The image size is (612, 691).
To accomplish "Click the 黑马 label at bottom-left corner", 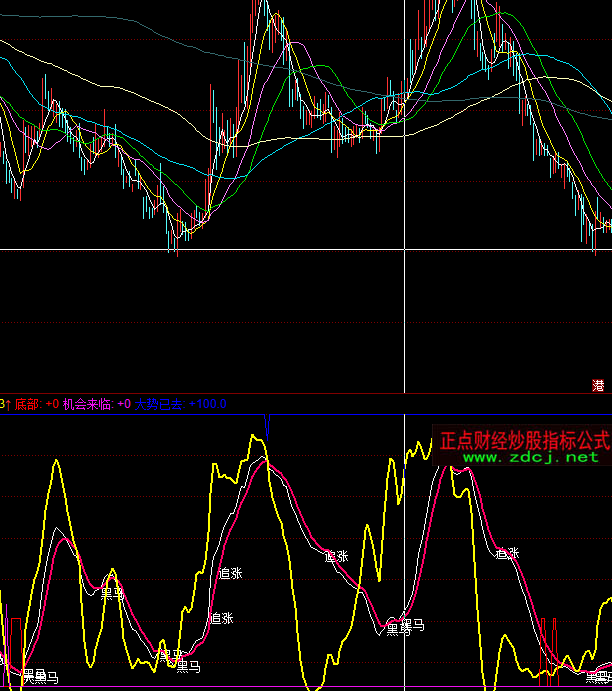I will click(x=40, y=677).
